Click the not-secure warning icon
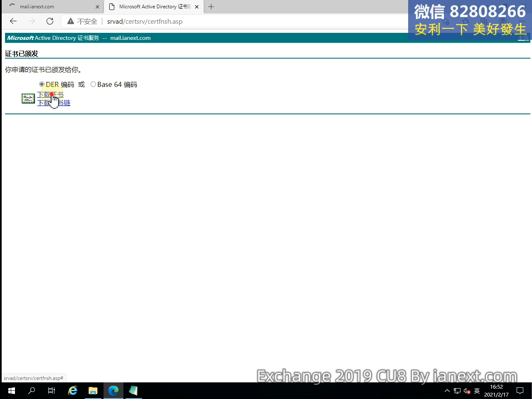The width and height of the screenshot is (532, 399). [71, 21]
